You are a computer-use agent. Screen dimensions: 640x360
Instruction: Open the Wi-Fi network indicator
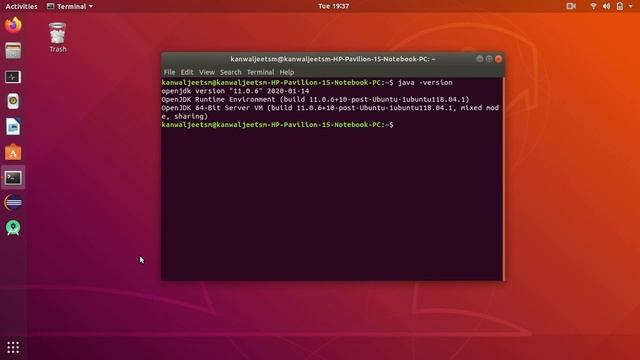pyautogui.click(x=593, y=6)
